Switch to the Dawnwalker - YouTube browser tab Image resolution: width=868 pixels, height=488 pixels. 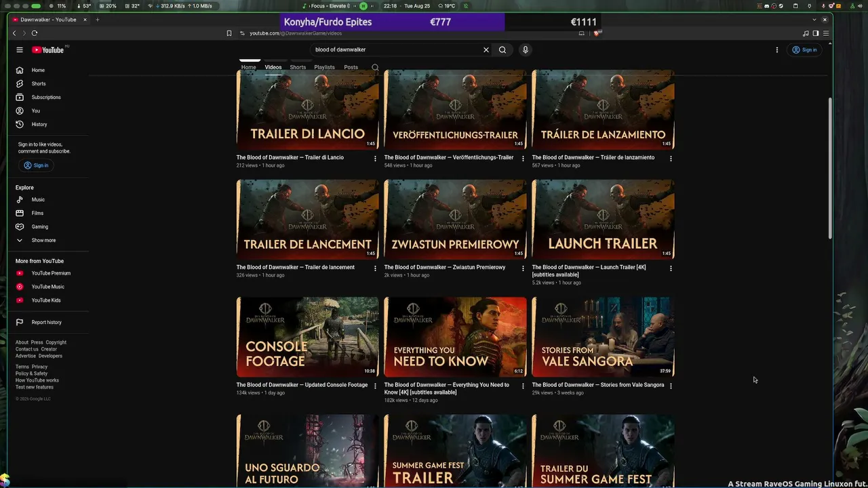tap(50, 20)
